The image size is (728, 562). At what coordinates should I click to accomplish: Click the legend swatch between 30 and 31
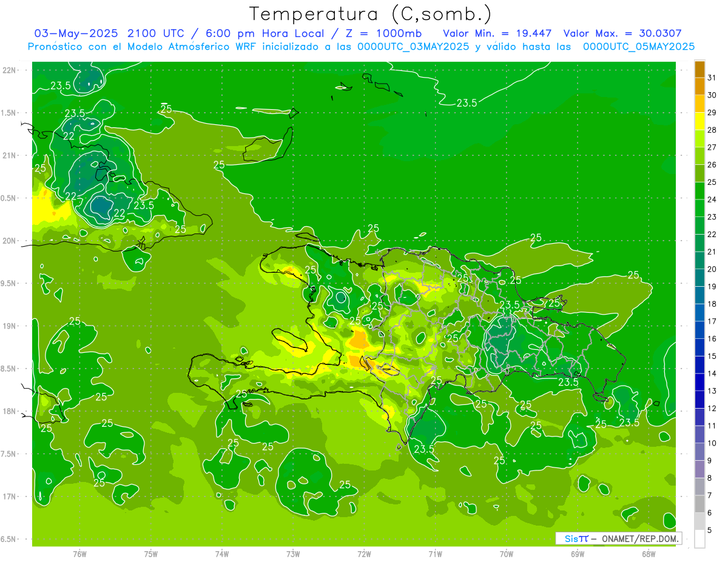click(699, 86)
